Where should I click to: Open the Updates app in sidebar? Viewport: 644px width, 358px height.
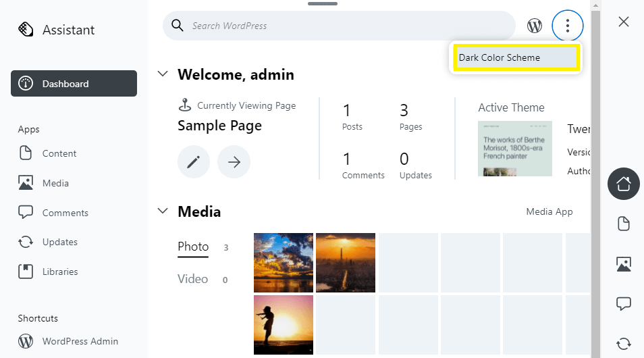click(60, 242)
